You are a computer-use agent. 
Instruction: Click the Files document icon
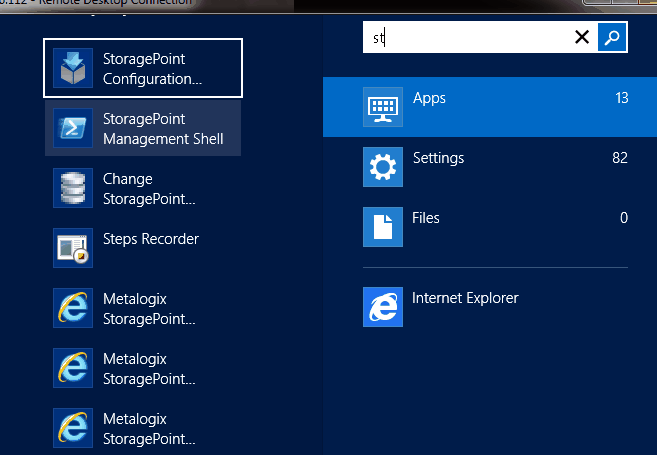point(382,227)
